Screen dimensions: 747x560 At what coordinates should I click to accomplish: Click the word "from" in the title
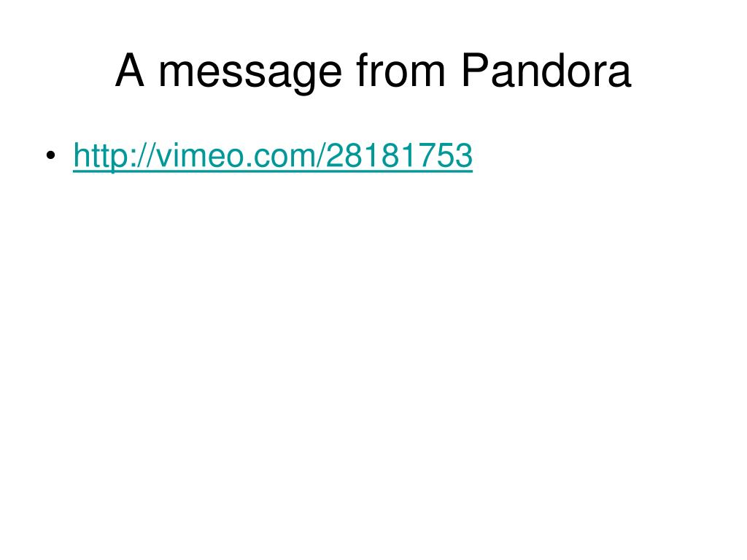[400, 70]
